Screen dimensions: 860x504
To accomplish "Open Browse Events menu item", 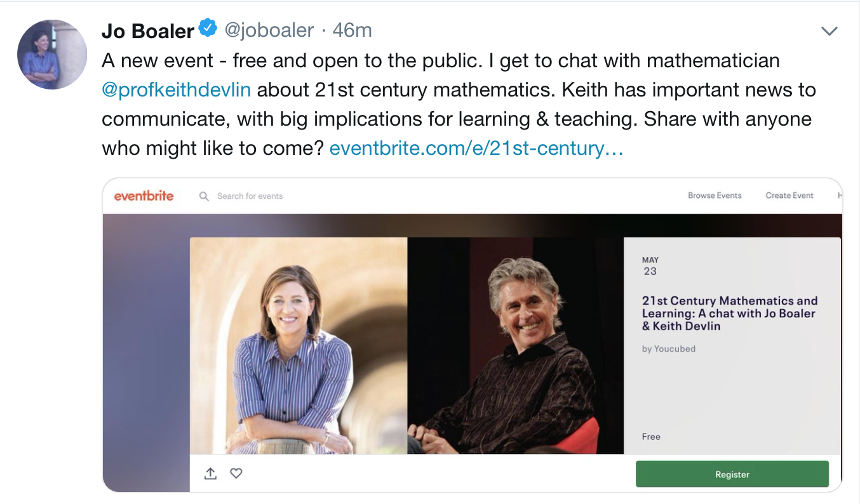I will (715, 196).
